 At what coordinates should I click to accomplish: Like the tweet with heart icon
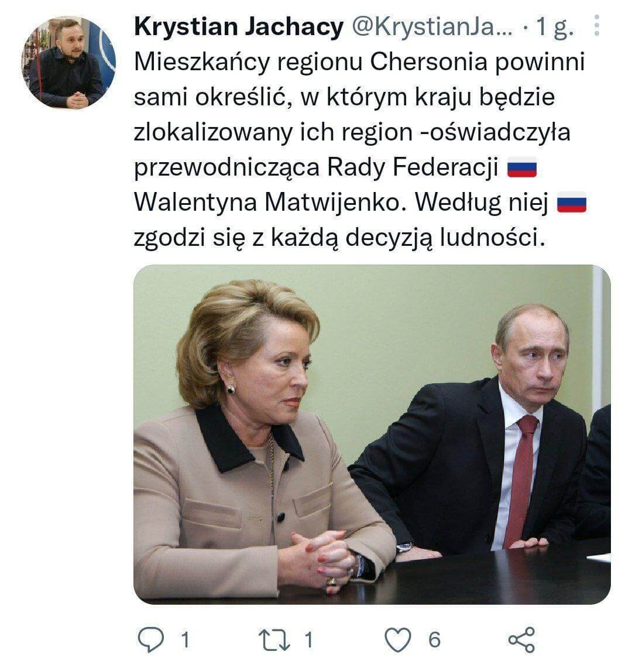coord(397,640)
